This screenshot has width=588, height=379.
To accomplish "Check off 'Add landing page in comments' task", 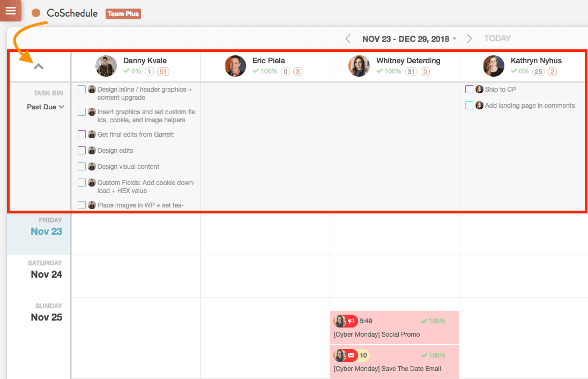I will [x=469, y=106].
